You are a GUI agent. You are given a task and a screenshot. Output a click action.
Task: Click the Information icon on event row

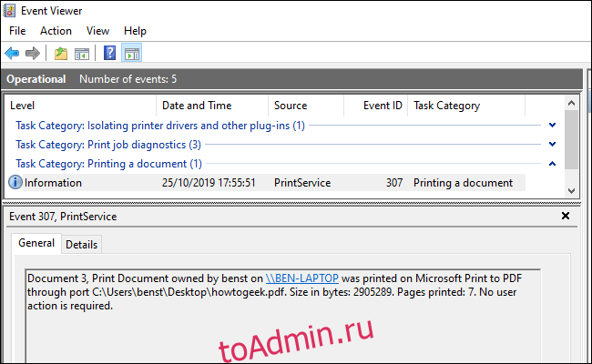coord(15,183)
